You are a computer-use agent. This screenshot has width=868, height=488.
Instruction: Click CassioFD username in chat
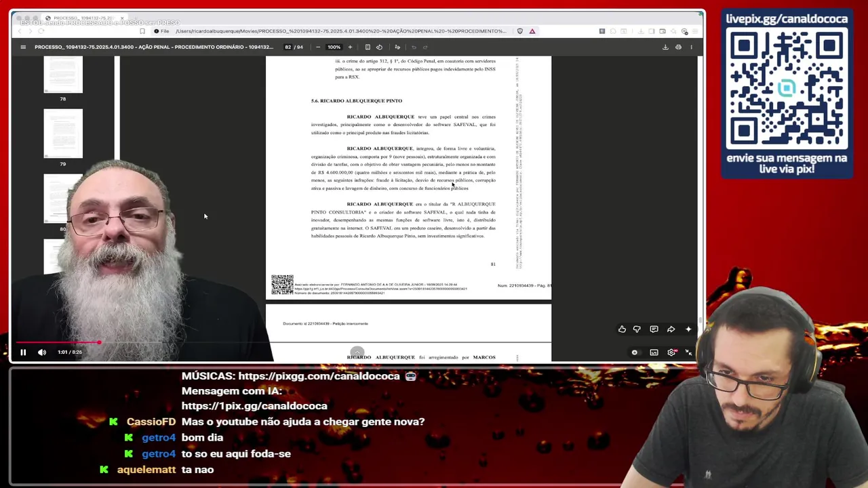[151, 422]
